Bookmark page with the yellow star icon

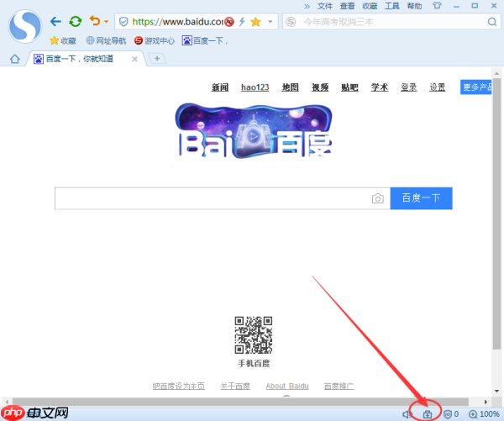tap(255, 22)
